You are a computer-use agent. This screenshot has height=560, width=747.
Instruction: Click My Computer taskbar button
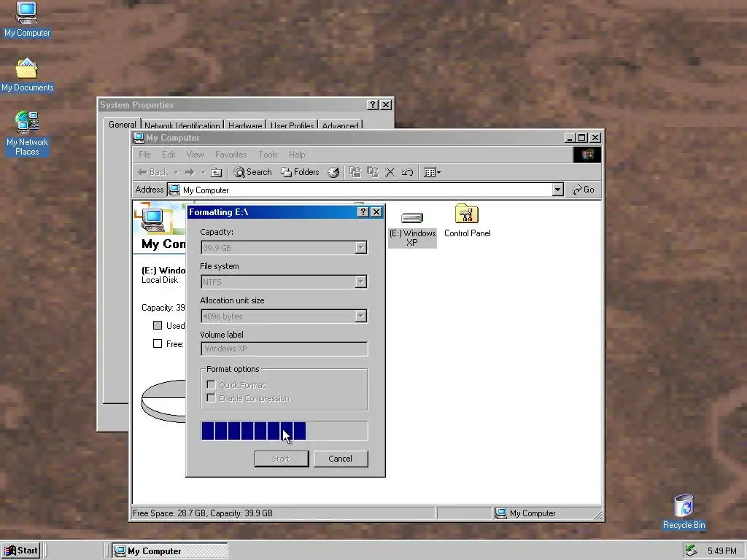click(x=169, y=551)
